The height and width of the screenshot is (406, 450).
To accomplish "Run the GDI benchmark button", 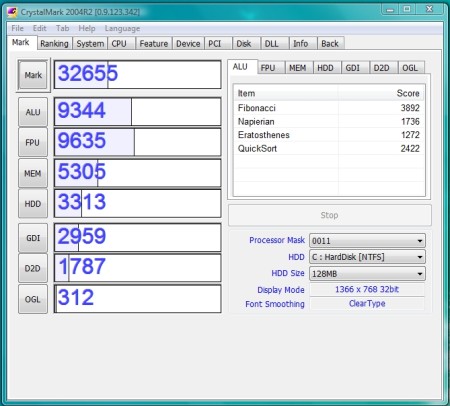I will (33, 238).
